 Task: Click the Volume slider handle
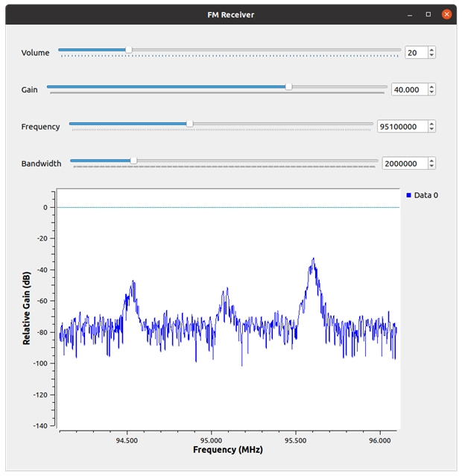tap(129, 50)
